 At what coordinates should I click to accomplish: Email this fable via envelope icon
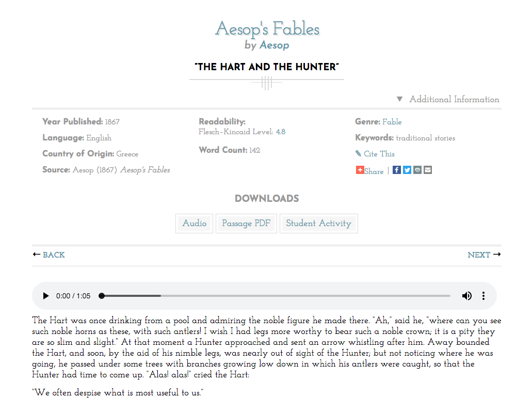tap(428, 170)
